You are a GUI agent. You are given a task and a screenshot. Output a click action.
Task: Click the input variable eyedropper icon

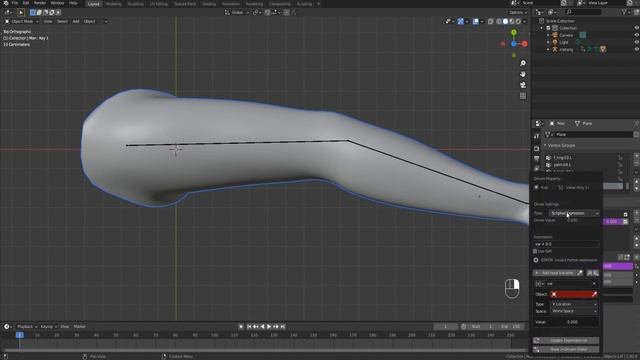[x=580, y=273]
